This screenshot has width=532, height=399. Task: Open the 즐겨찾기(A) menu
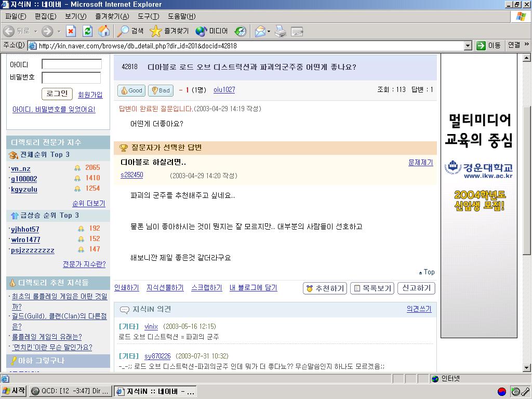pyautogui.click(x=112, y=16)
